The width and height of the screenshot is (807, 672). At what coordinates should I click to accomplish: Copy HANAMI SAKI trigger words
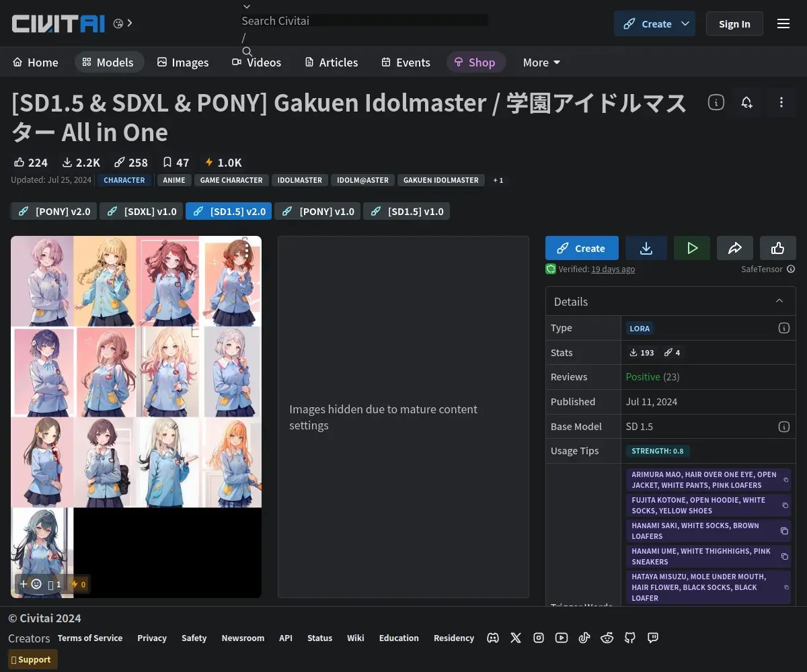point(784,531)
